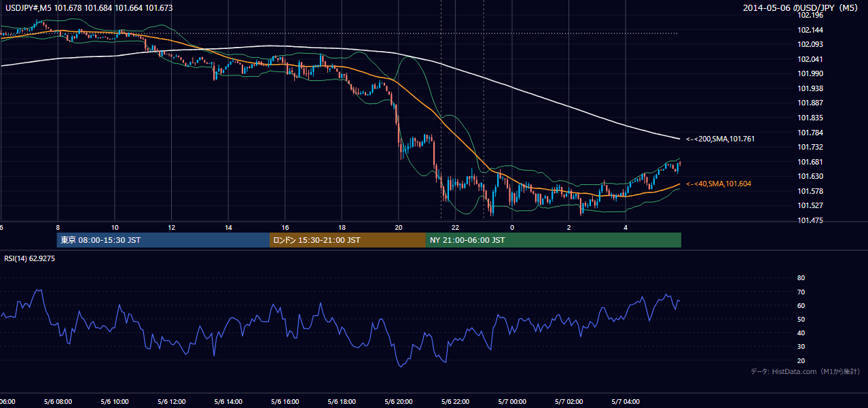Image resolution: width=868 pixels, height=408 pixels.
Task: Click price axis value 101.732
Action: click(x=810, y=147)
